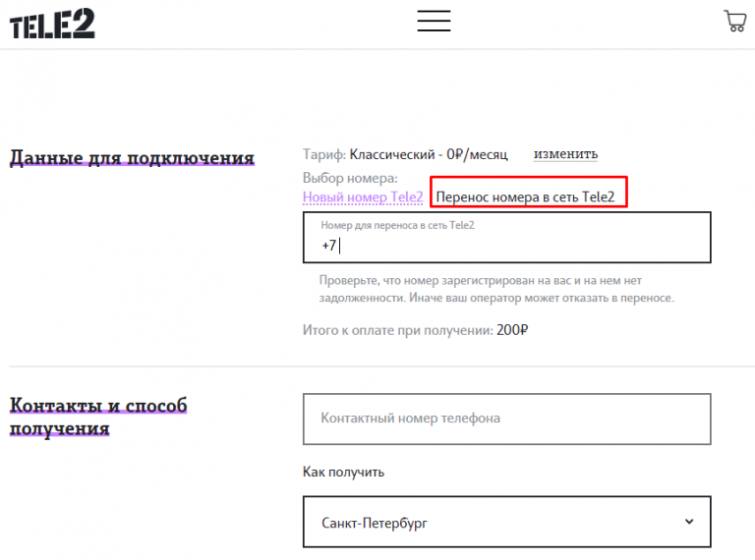Select Перенос номера в сеть Tele2
This screenshot has width=755, height=560.
pos(525,196)
